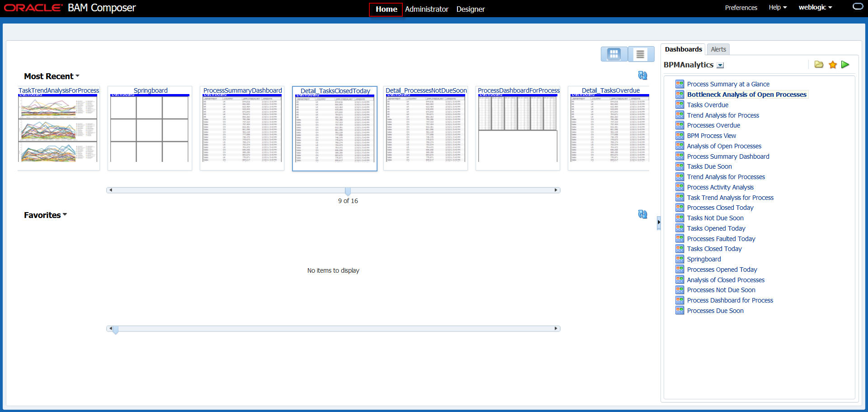Click the Most Recent carousel slider handle
Image resolution: width=868 pixels, height=412 pixels.
click(348, 191)
